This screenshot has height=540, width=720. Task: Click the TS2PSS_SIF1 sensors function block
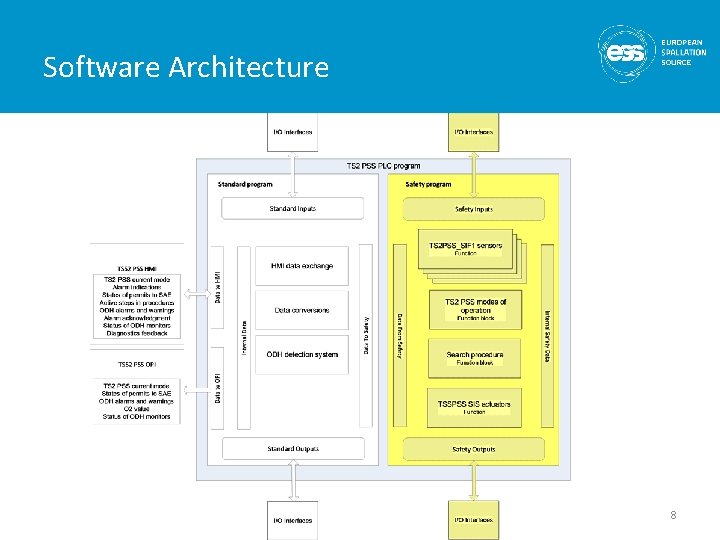tap(465, 249)
